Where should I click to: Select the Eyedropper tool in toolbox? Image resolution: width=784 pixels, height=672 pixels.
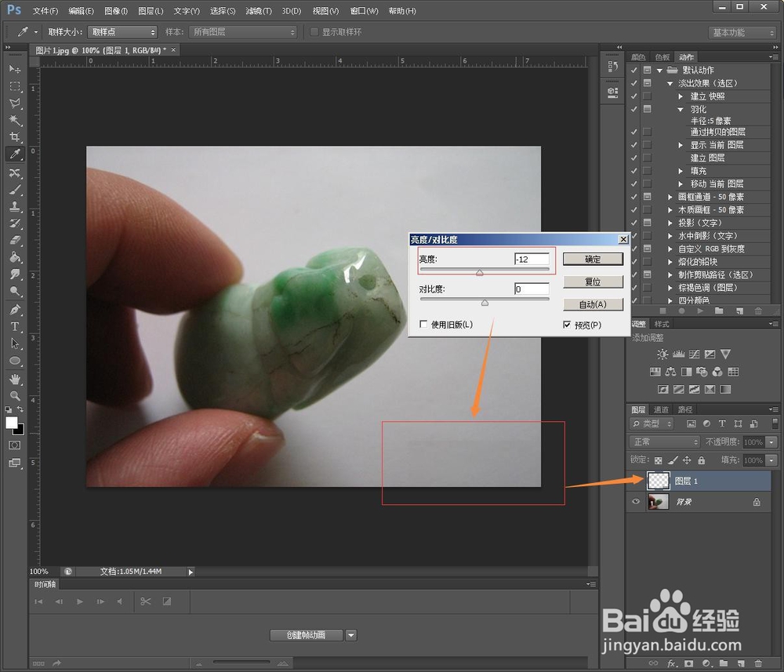[x=14, y=154]
